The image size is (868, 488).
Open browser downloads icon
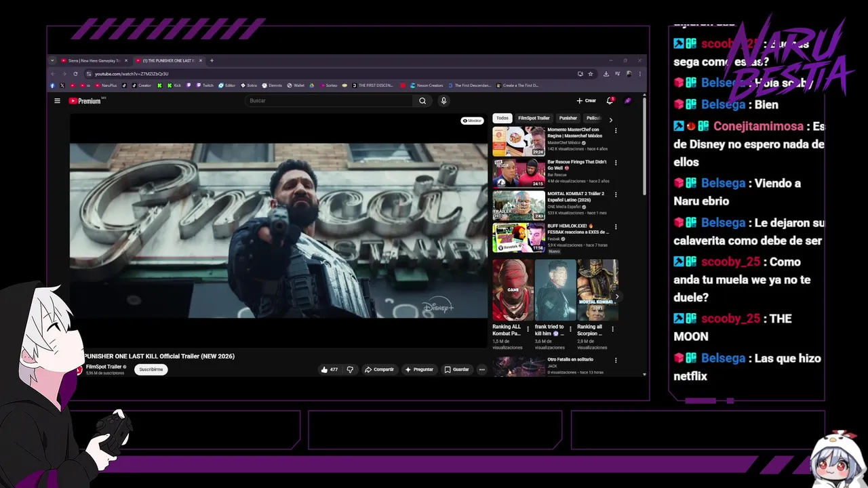coord(606,74)
